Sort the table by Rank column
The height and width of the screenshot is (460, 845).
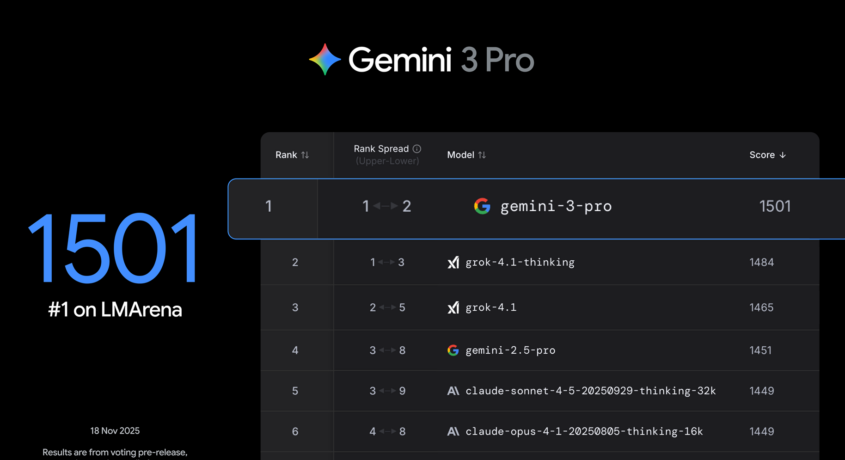coord(292,155)
